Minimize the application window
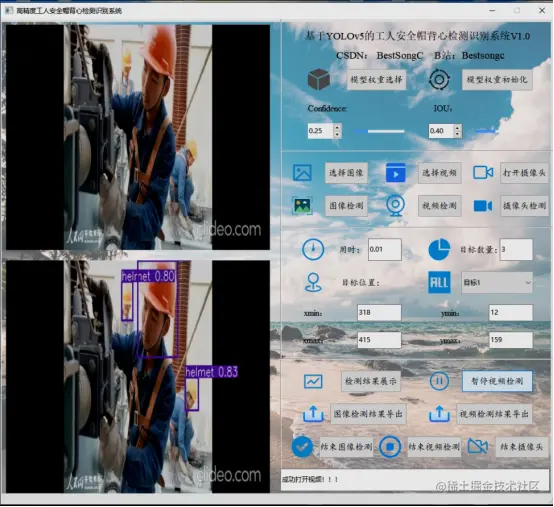Viewport: 554px width, 507px height. [x=492, y=10]
